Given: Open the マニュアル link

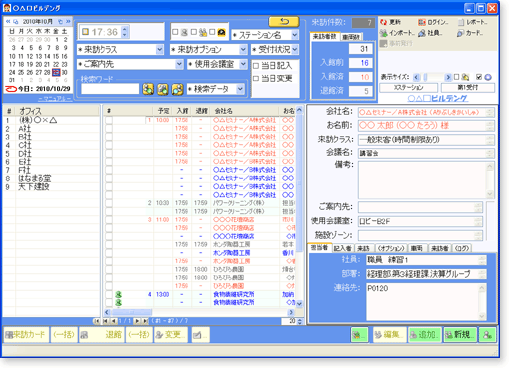Looking at the screenshot, I should pos(55,99).
